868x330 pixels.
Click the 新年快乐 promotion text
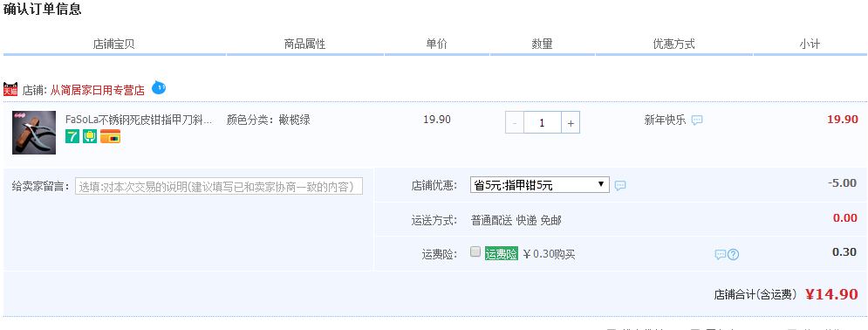coord(665,120)
